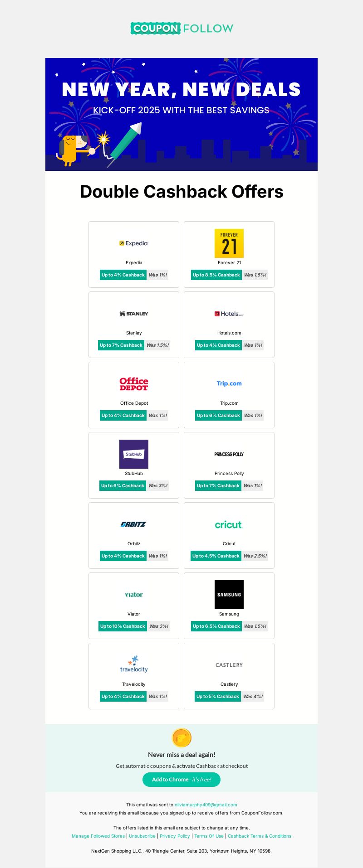Click the Cashback Terms & Conditions link
The width and height of the screenshot is (363, 868).
pyautogui.click(x=260, y=836)
